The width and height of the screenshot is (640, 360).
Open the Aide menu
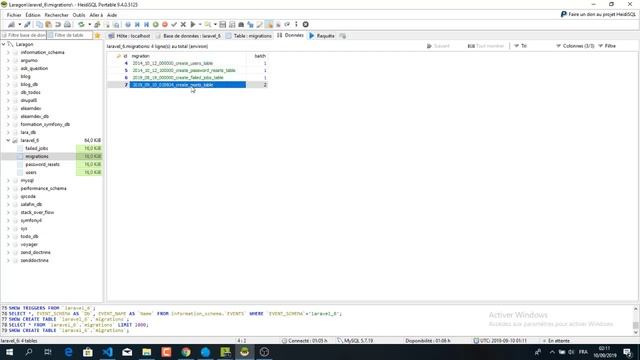112,15
